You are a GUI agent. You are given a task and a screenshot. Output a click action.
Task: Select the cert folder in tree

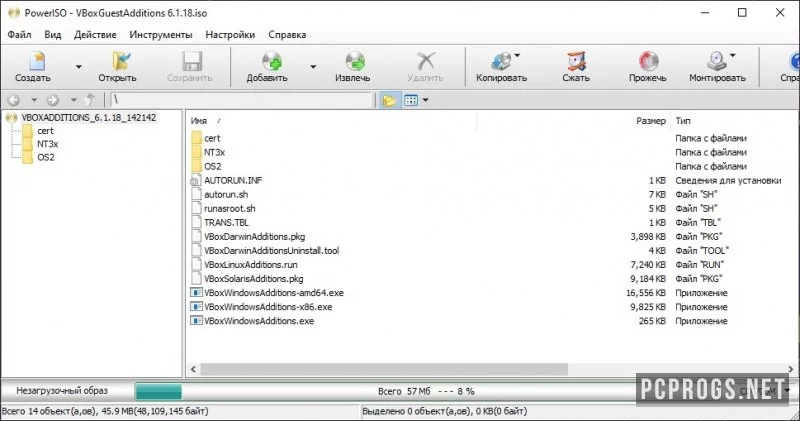[45, 131]
